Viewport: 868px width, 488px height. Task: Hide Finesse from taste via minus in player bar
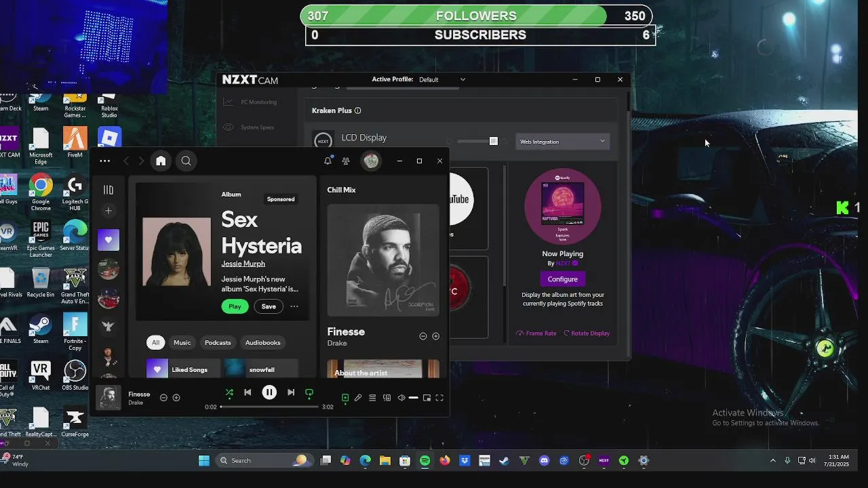(x=163, y=398)
